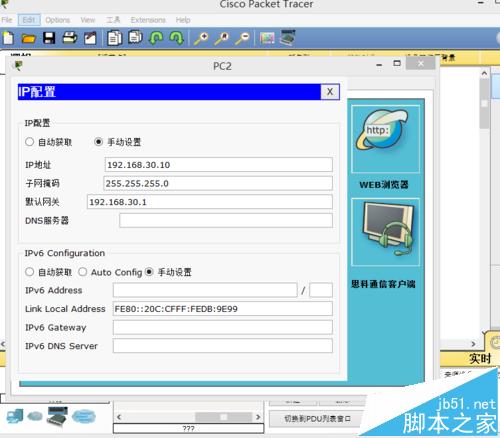Click the Print icon in toolbar
Screen dimensions: 500x438
70,38
